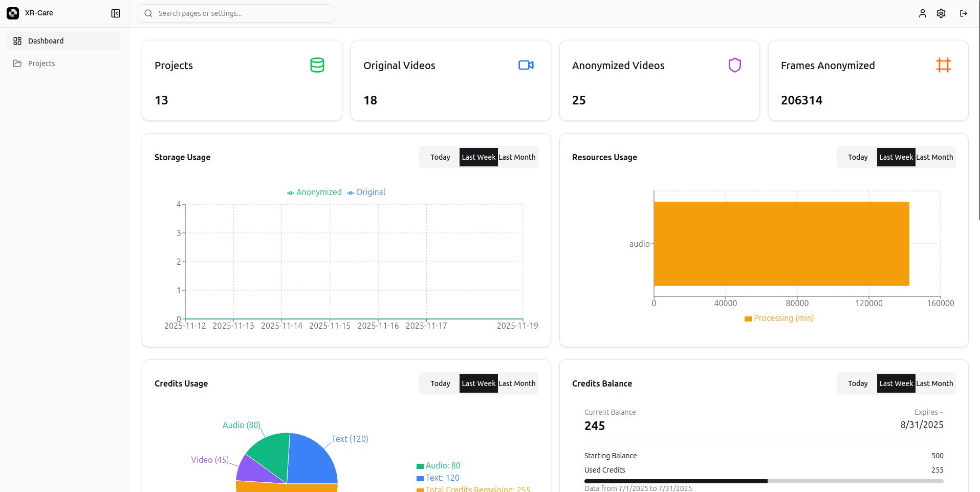980x492 pixels.
Task: Focus the Search pages or settings field
Action: click(x=236, y=13)
